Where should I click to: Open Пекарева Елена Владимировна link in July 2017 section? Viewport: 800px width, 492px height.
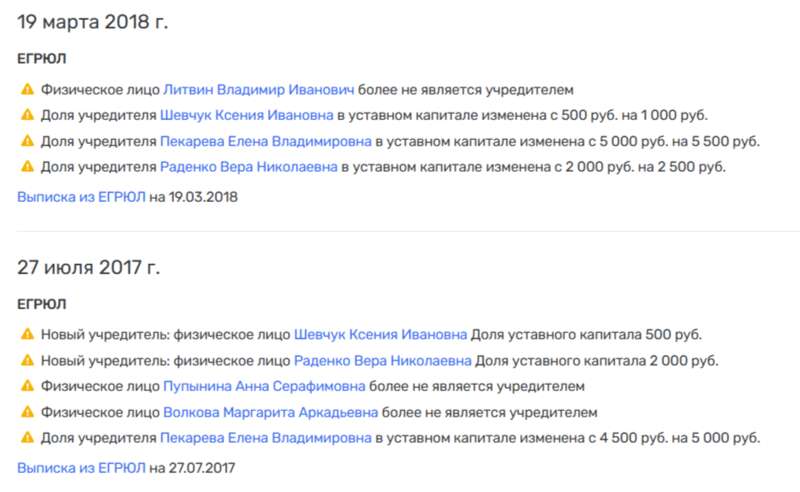coord(266,437)
